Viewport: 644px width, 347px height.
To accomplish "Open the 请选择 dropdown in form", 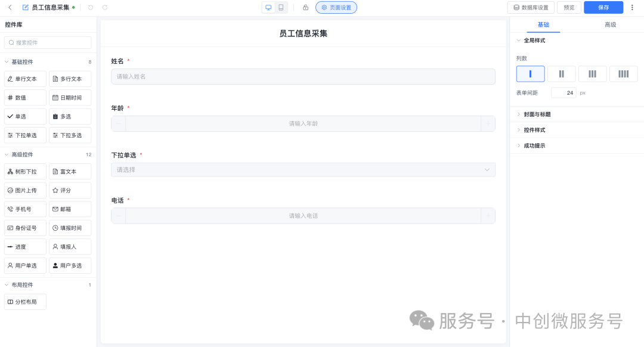I will pos(303,170).
